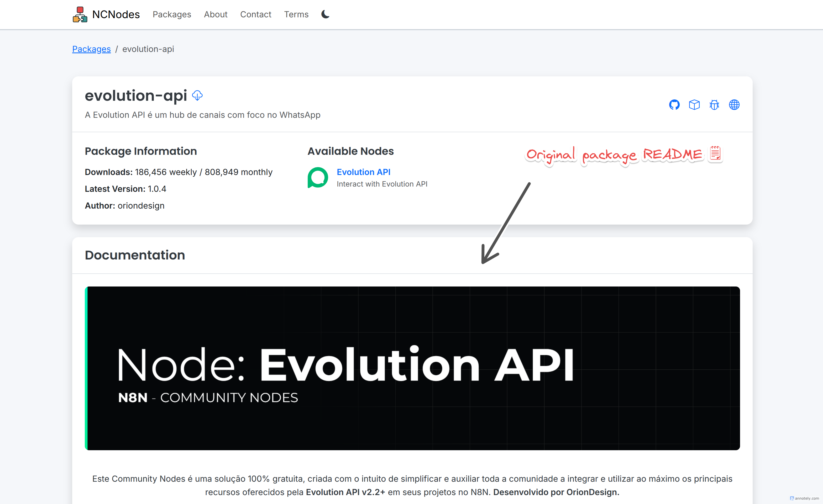Open the About menu item
This screenshot has width=823, height=504.
click(x=216, y=14)
